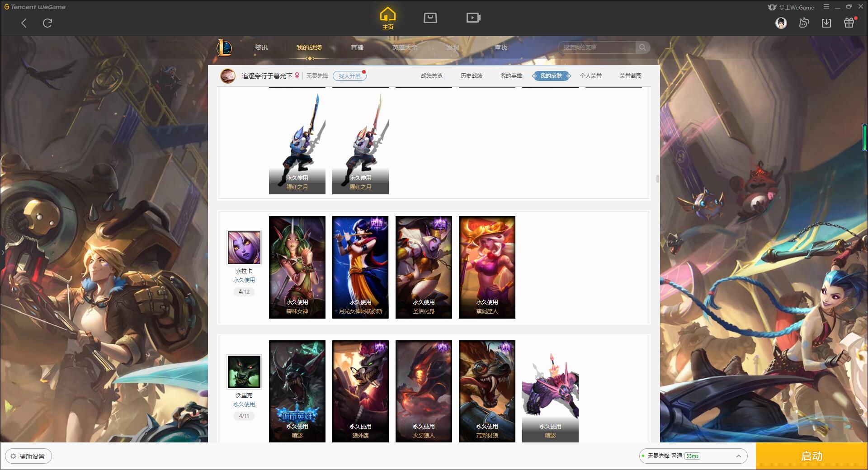This screenshot has width=868, height=470.
Task: Open the blue-masked 腥红之月 chroma card
Action: coord(297,143)
